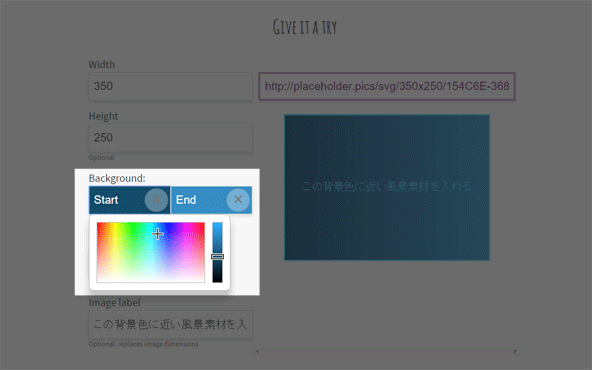
Task: Click the Image label text field
Action: pyautogui.click(x=171, y=325)
